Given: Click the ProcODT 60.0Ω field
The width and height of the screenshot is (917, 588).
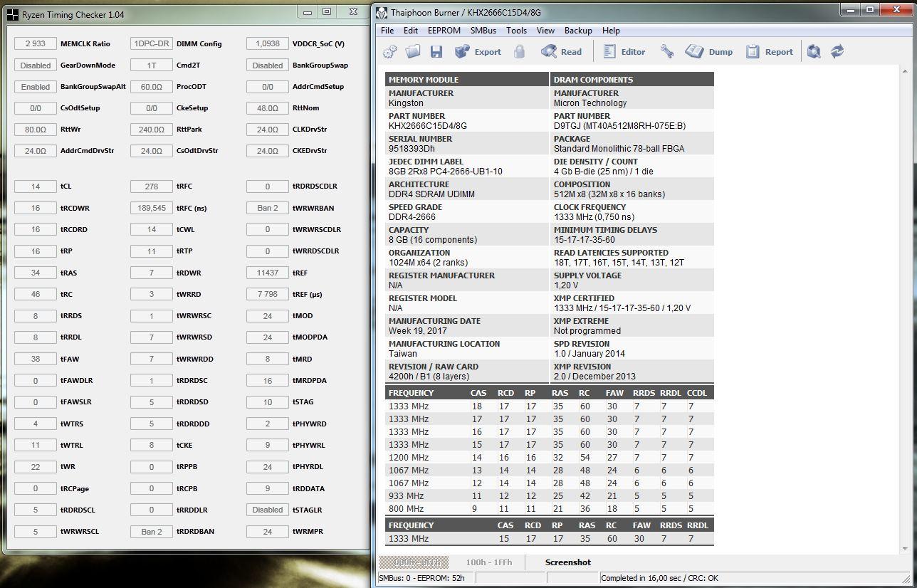Looking at the screenshot, I should (152, 86).
